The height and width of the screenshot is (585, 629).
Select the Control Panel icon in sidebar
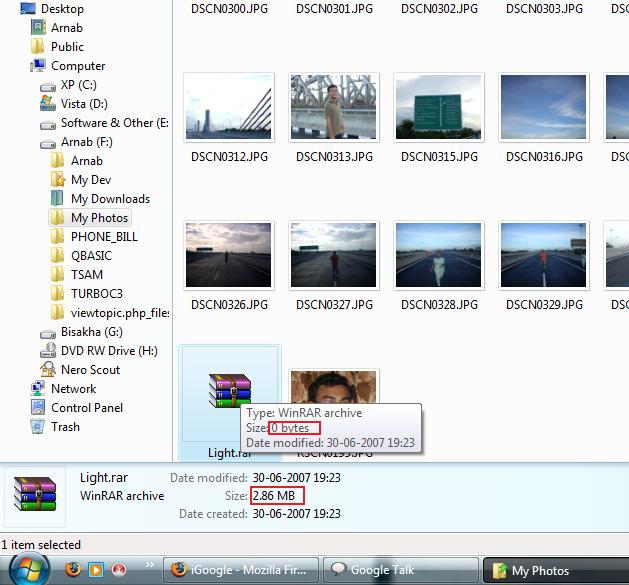(x=38, y=408)
